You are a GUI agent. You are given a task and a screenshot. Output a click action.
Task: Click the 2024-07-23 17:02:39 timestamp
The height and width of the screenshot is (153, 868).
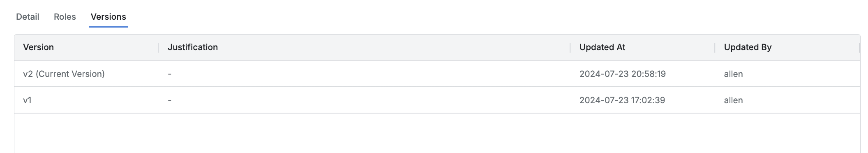pyautogui.click(x=622, y=100)
